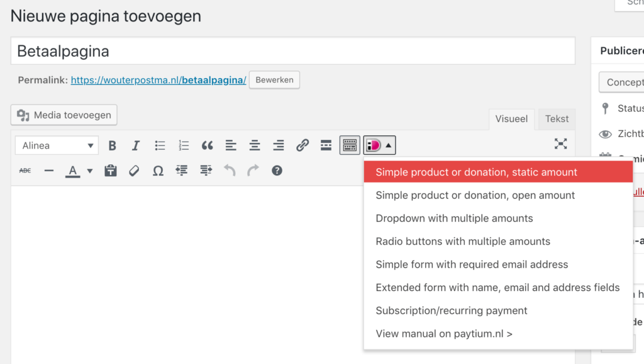This screenshot has height=364, width=644.
Task: Apply italic formatting
Action: [x=136, y=145]
